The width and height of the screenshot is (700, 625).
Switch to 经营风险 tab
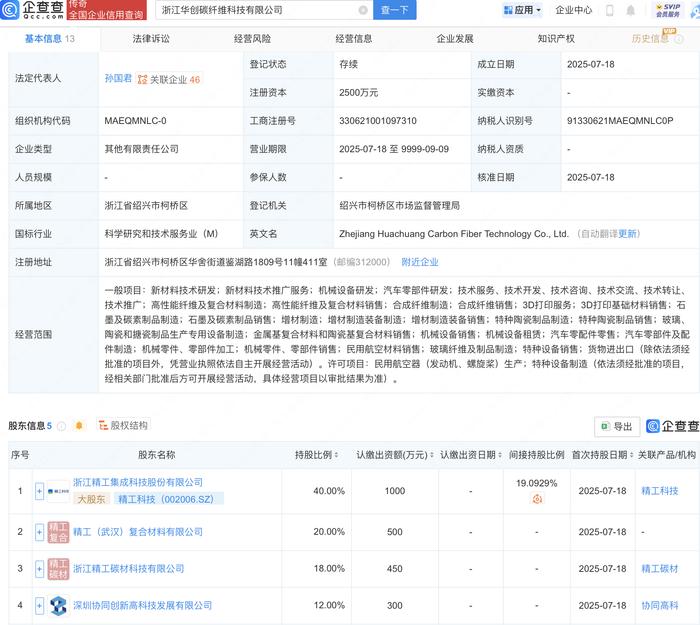pos(252,39)
